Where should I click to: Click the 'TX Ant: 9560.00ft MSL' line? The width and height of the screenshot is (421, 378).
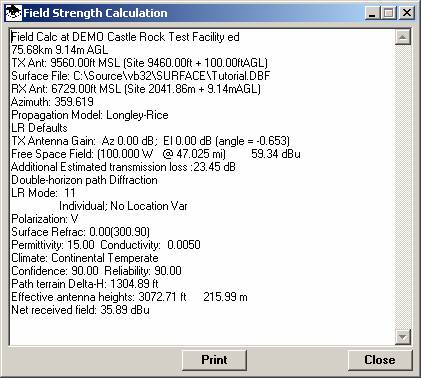(139, 63)
